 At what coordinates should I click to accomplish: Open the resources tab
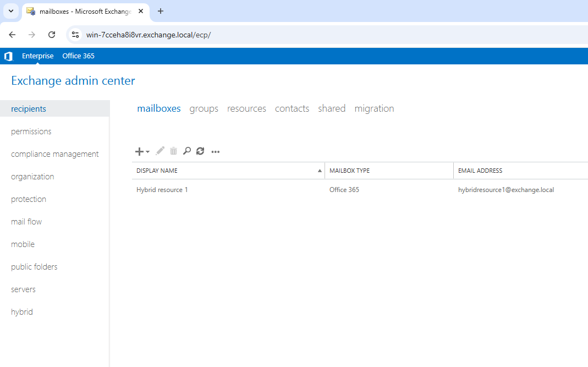(246, 108)
